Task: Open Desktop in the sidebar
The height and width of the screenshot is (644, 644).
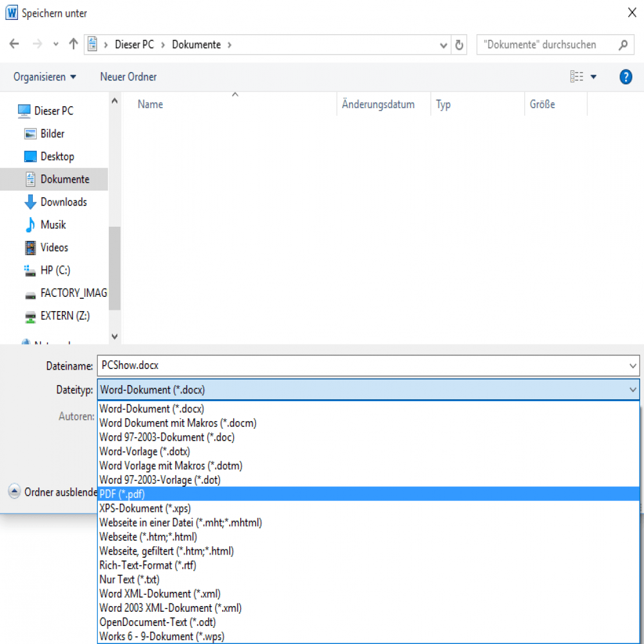Action: [50, 156]
